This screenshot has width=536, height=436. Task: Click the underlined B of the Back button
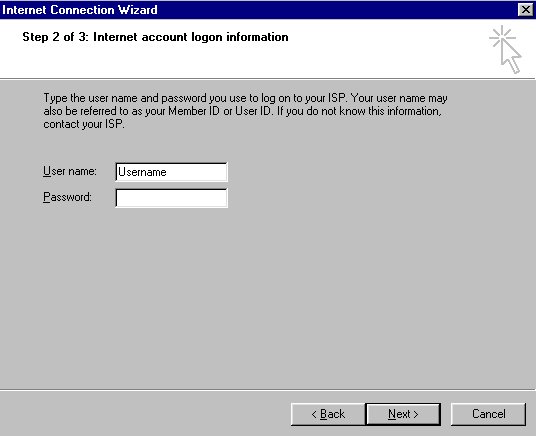point(324,414)
